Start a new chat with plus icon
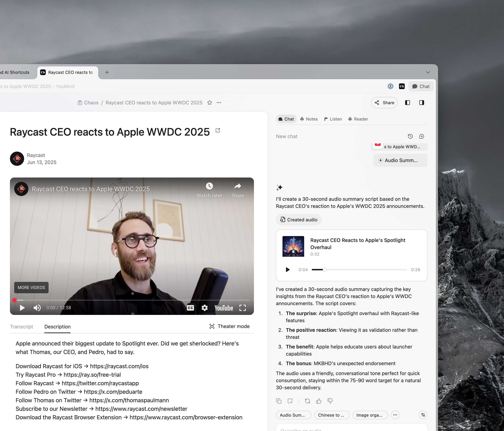The width and height of the screenshot is (504, 431). click(x=422, y=136)
